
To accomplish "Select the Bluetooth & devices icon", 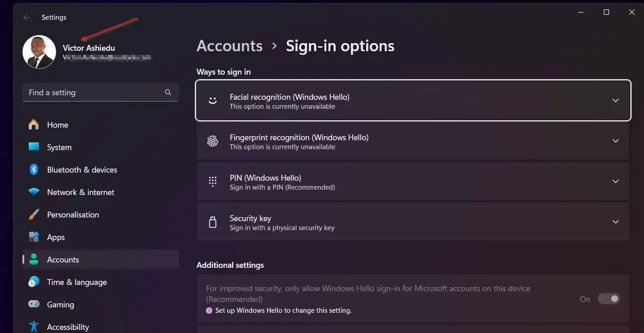I will point(34,169).
